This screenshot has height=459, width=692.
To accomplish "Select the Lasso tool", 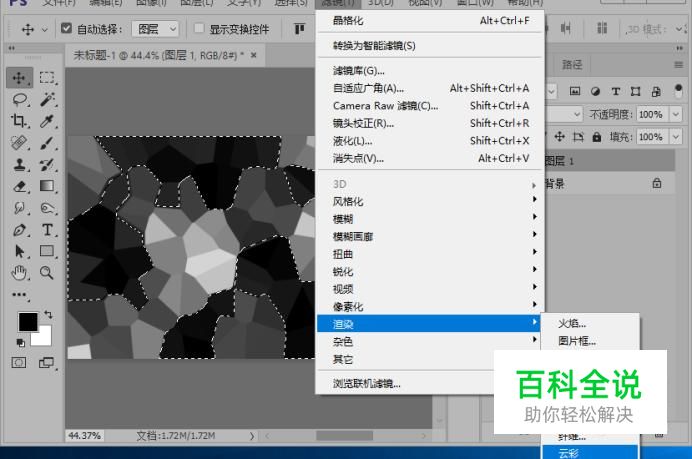I will 19,100.
